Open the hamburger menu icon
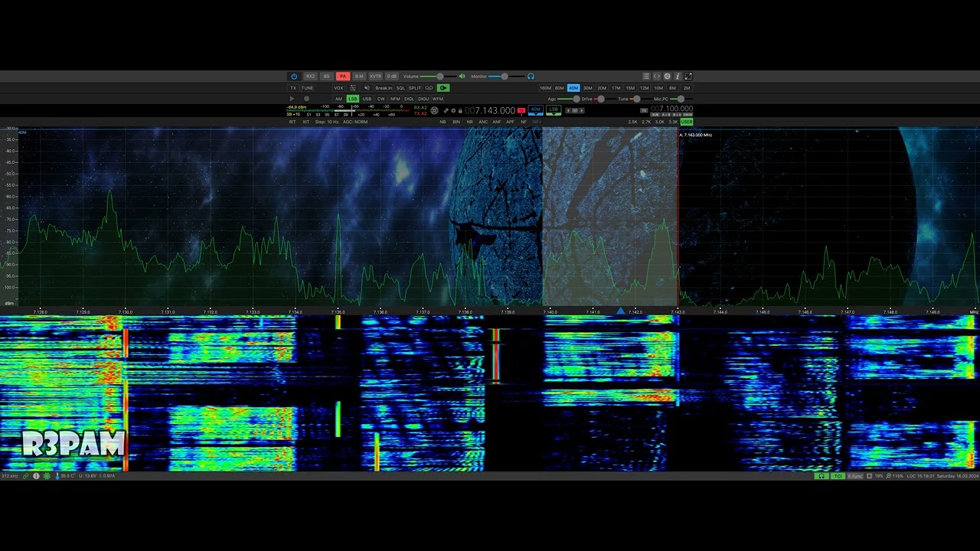 click(x=646, y=77)
